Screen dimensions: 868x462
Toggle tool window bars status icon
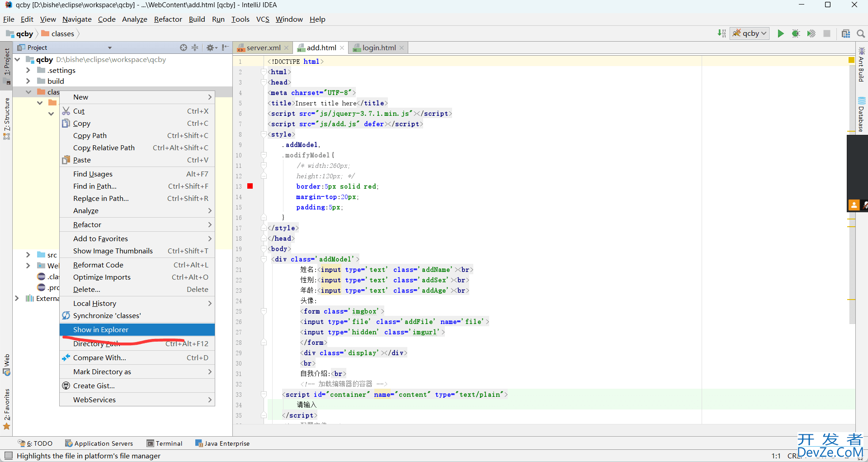pyautogui.click(x=8, y=456)
